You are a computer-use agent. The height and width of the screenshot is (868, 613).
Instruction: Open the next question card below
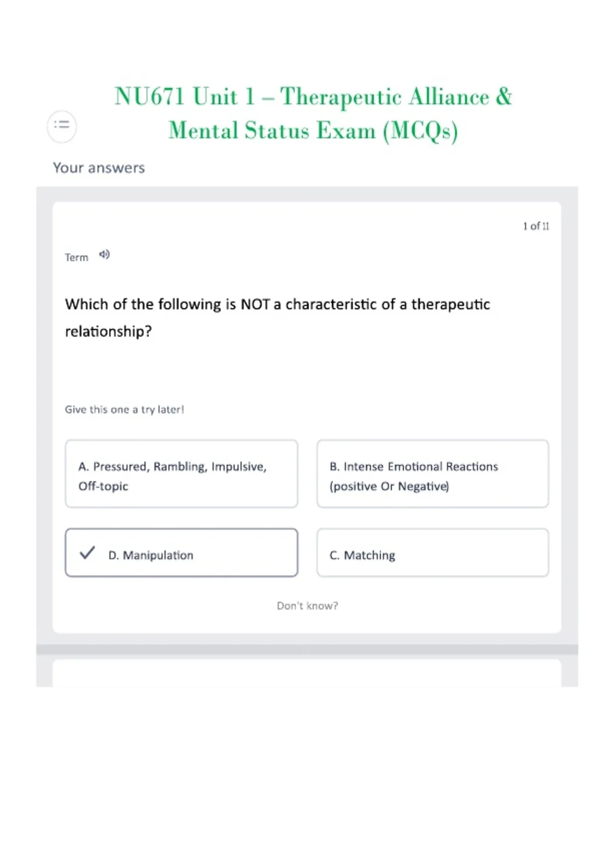pos(306,673)
